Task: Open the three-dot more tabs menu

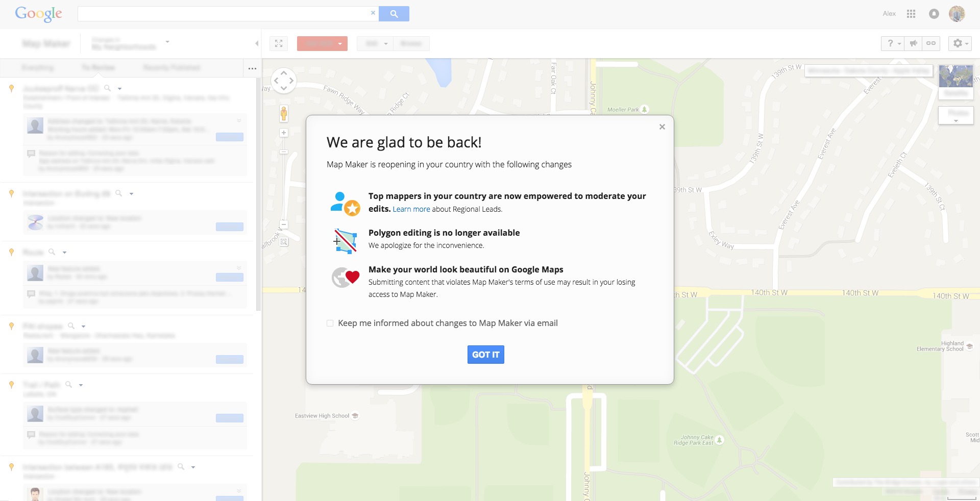Action: point(252,68)
